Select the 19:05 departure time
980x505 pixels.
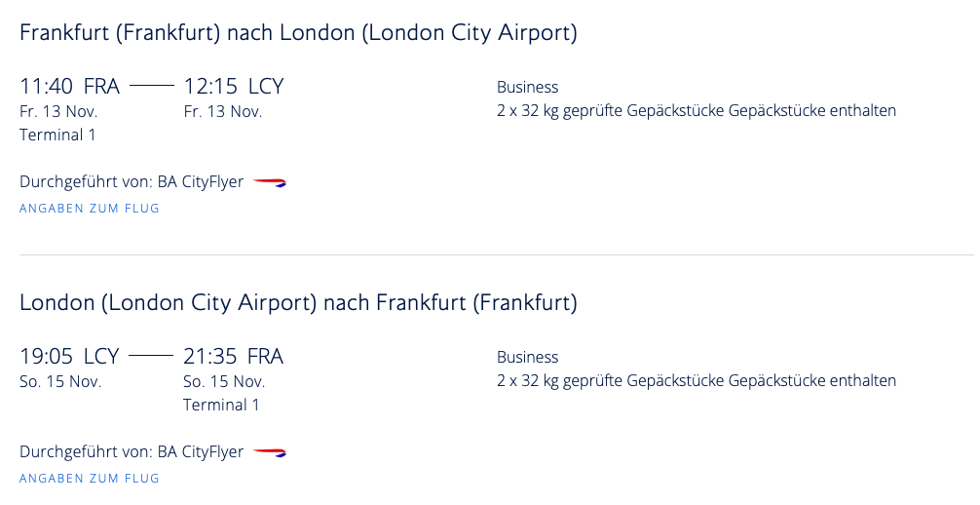click(x=46, y=357)
